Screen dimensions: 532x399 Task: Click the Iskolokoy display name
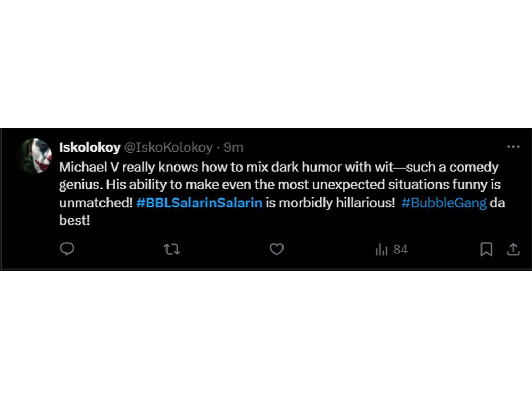(89, 147)
